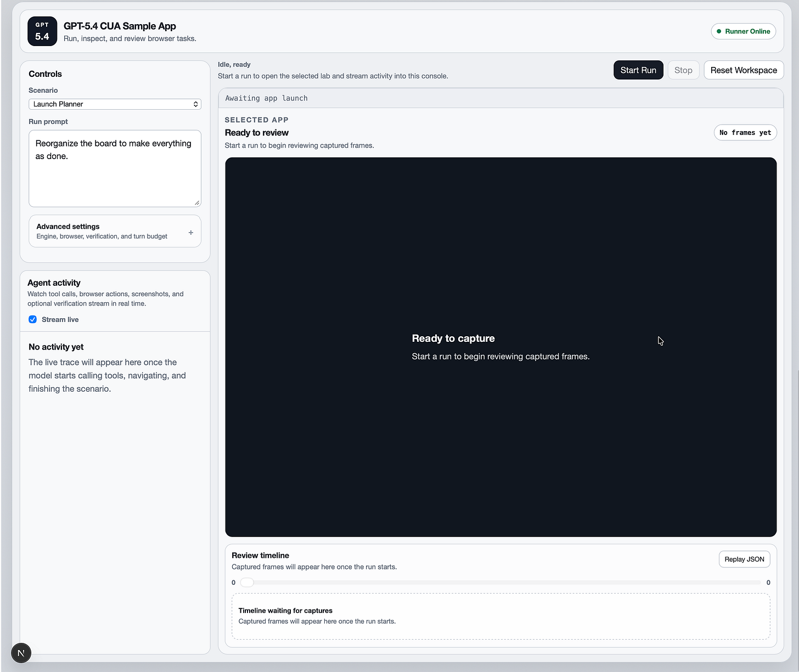Click the Ready to review heading
The width and height of the screenshot is (799, 672).
pos(256,133)
